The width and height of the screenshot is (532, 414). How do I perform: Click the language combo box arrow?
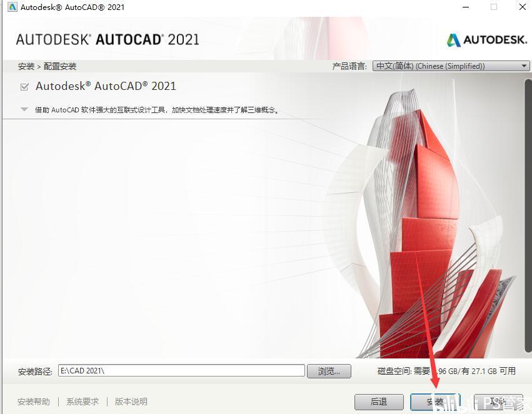pos(524,66)
